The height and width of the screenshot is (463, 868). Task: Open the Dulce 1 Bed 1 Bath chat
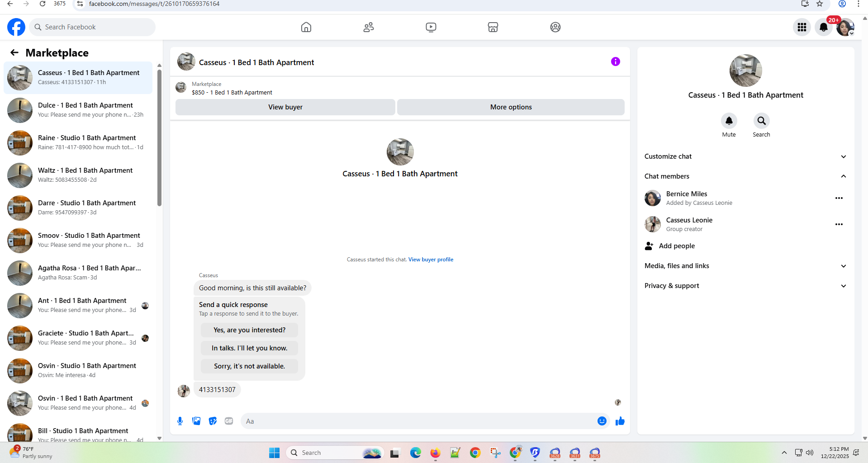pos(78,110)
